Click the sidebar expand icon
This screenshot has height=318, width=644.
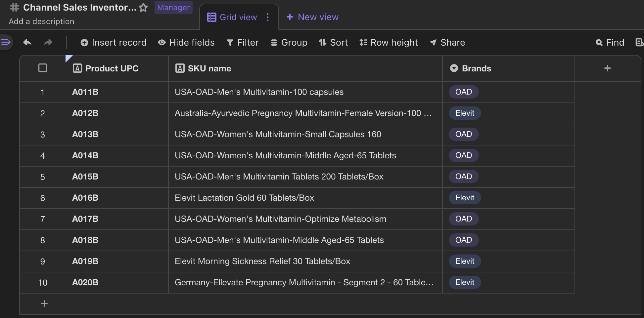(6, 42)
